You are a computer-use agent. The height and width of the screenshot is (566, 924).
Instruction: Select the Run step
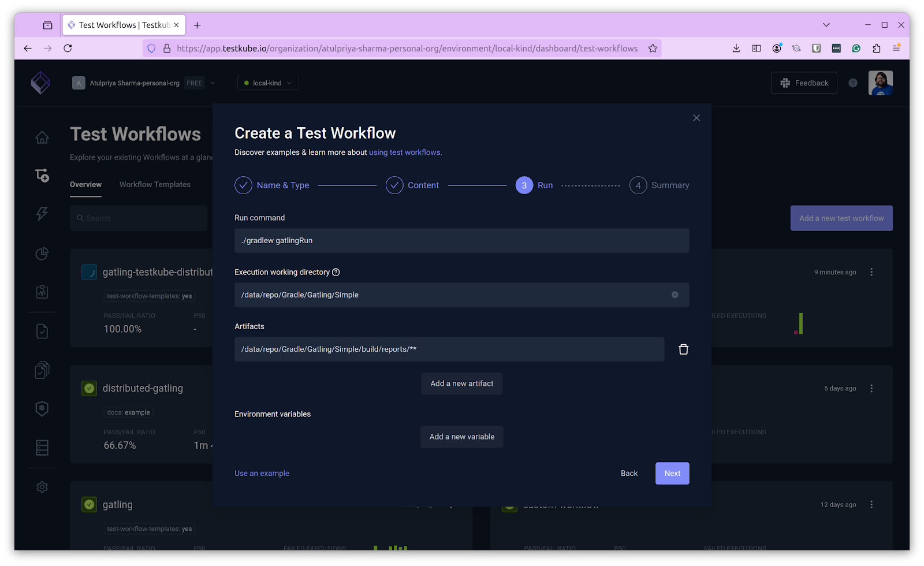click(534, 185)
